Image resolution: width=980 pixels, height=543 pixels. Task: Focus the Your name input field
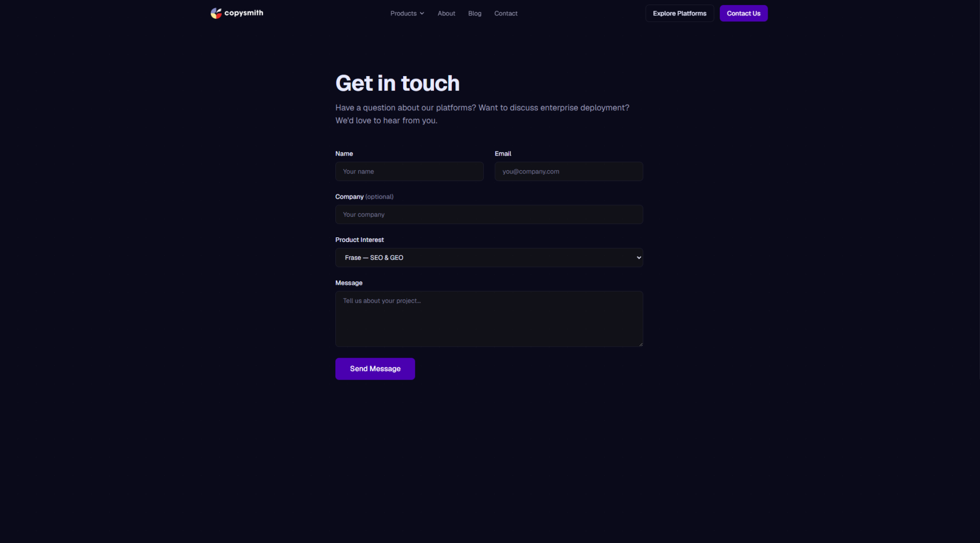pyautogui.click(x=409, y=171)
